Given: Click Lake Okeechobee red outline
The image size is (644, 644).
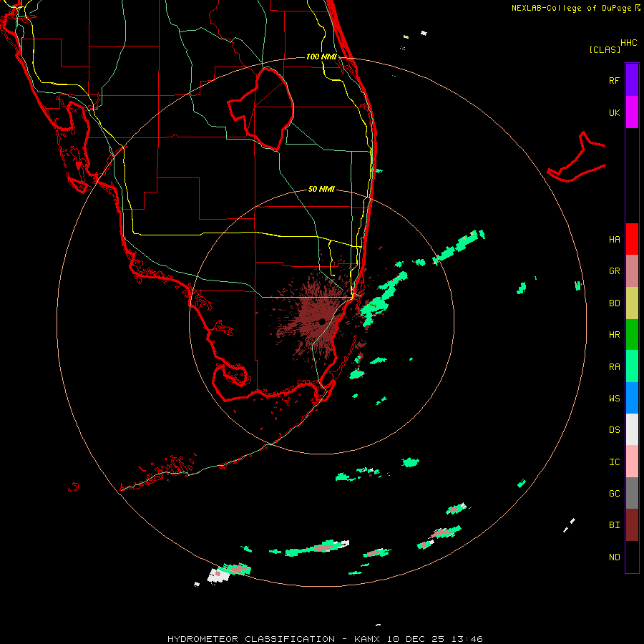Looking at the screenshot, I should coord(260,109).
